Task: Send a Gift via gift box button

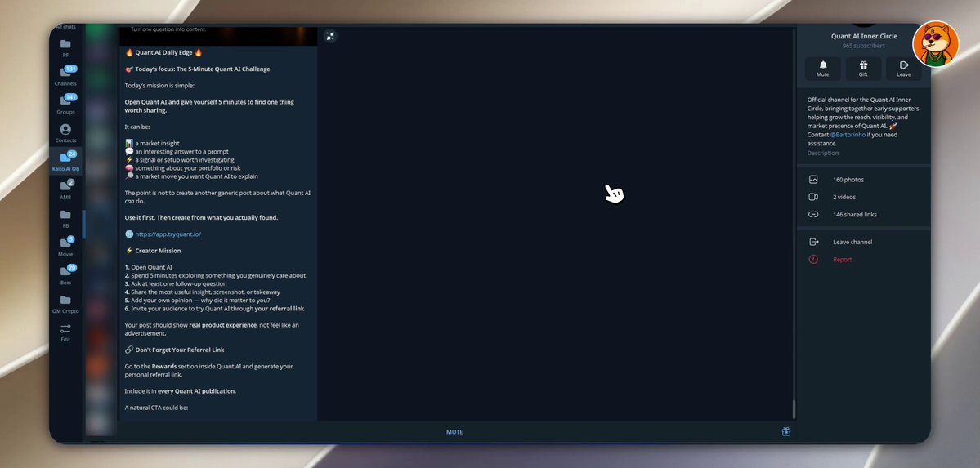Action: (863, 69)
